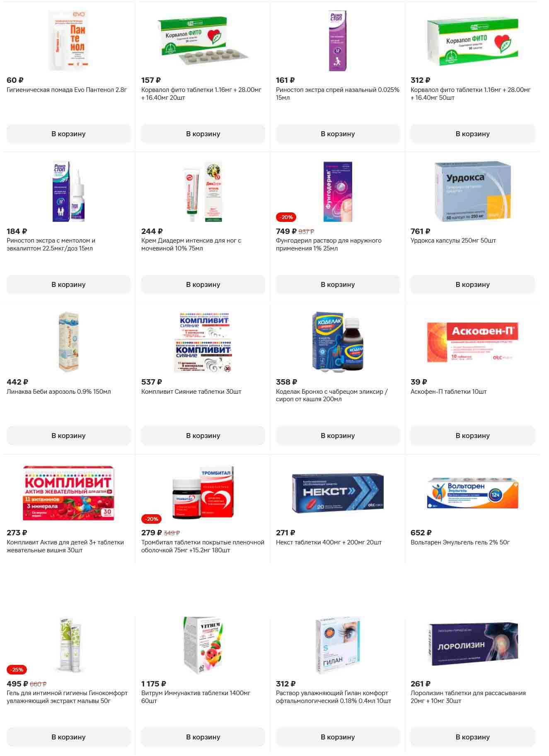Open Риностоп экстра с ментолом product link

point(51,244)
